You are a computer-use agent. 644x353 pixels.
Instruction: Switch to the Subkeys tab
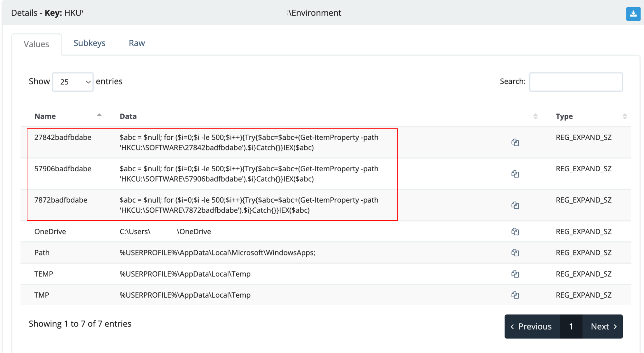click(90, 43)
